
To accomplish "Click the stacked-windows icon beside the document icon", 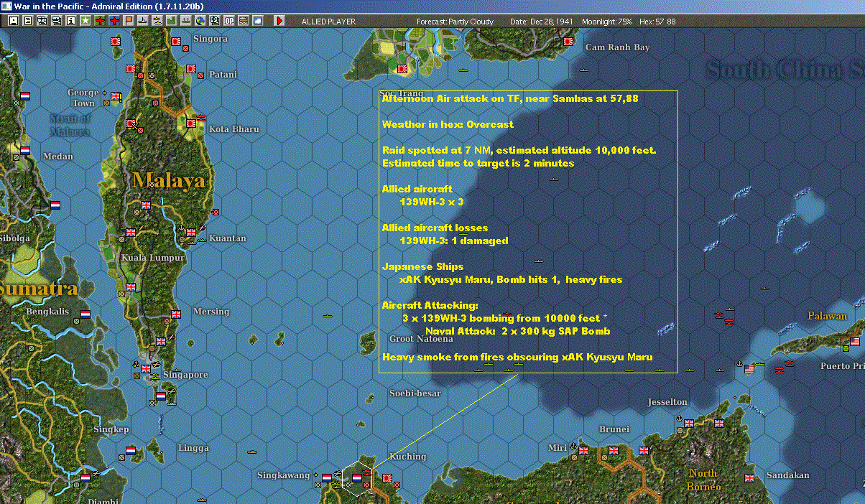I will (42, 21).
